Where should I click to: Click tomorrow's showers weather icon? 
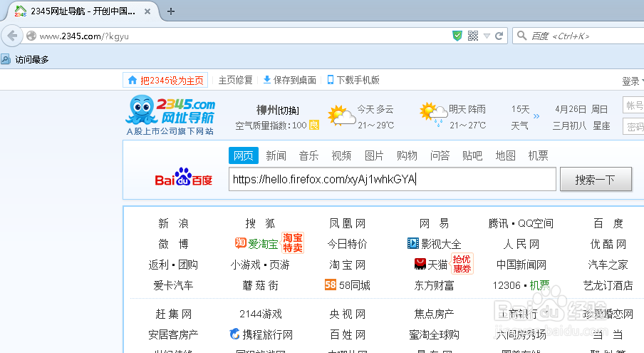click(433, 114)
